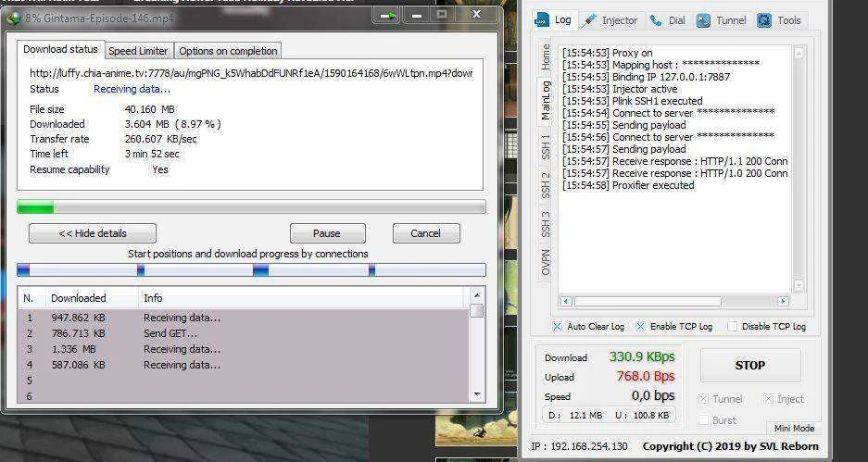This screenshot has height=462, width=868.
Task: Click the D: 12.1 MB total counter
Action: [x=575, y=415]
